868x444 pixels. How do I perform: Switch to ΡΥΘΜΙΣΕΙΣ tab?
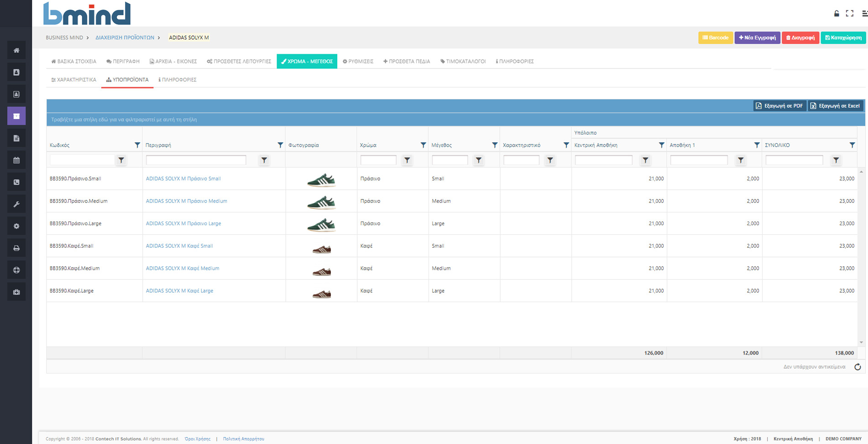tap(358, 61)
